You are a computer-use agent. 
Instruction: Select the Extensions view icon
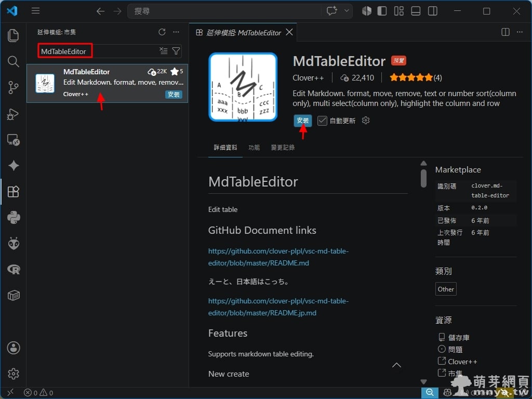(13, 192)
